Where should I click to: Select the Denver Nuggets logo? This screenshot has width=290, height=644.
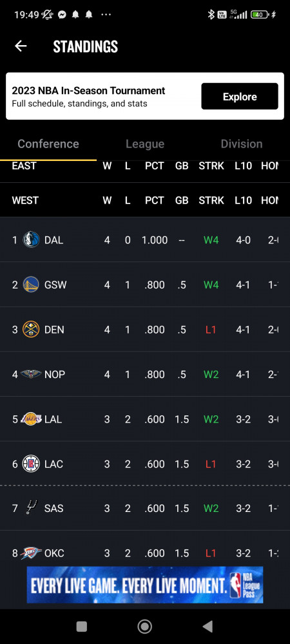tap(31, 329)
